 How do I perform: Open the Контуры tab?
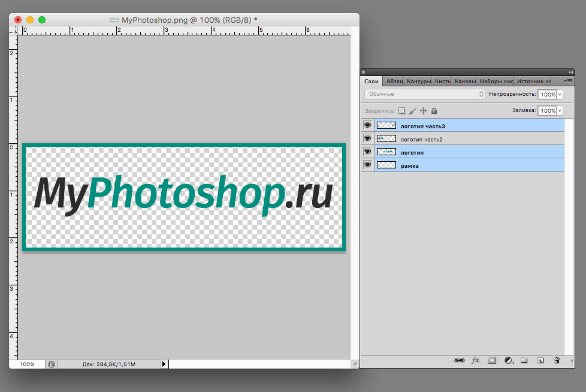click(418, 81)
